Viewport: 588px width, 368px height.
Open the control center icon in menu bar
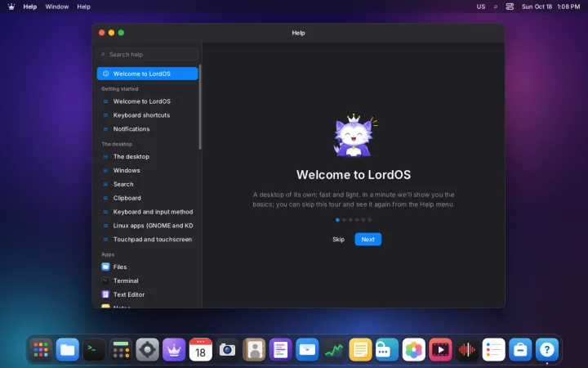[510, 7]
